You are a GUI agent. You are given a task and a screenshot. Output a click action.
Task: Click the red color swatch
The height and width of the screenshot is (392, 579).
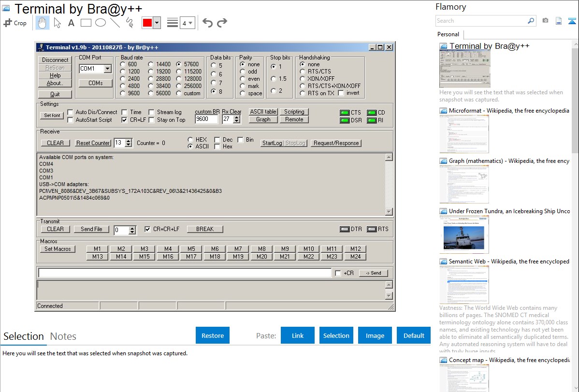pyautogui.click(x=147, y=23)
